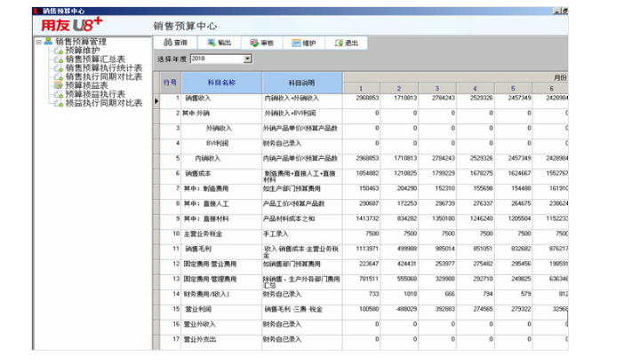Collapse the 销售预算管理 root node
Image resolution: width=624 pixels, height=364 pixels.
pos(38,42)
